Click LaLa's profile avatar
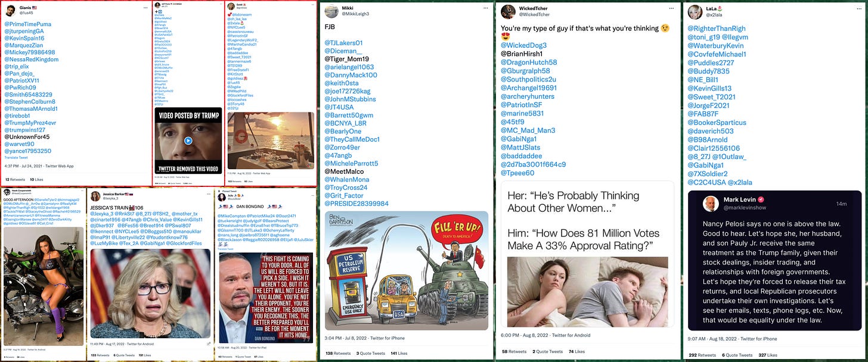The height and width of the screenshot is (362, 868). tap(695, 11)
